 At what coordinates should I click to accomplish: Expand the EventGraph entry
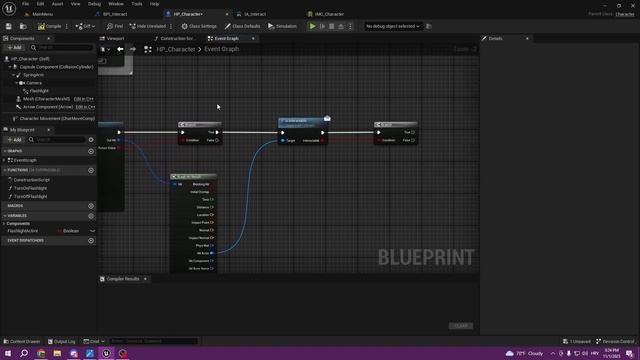point(4,160)
